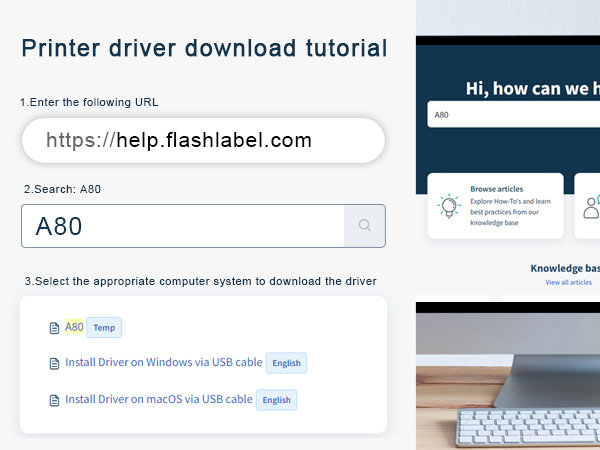Open the A80 article link
600x450 pixels.
tap(74, 327)
